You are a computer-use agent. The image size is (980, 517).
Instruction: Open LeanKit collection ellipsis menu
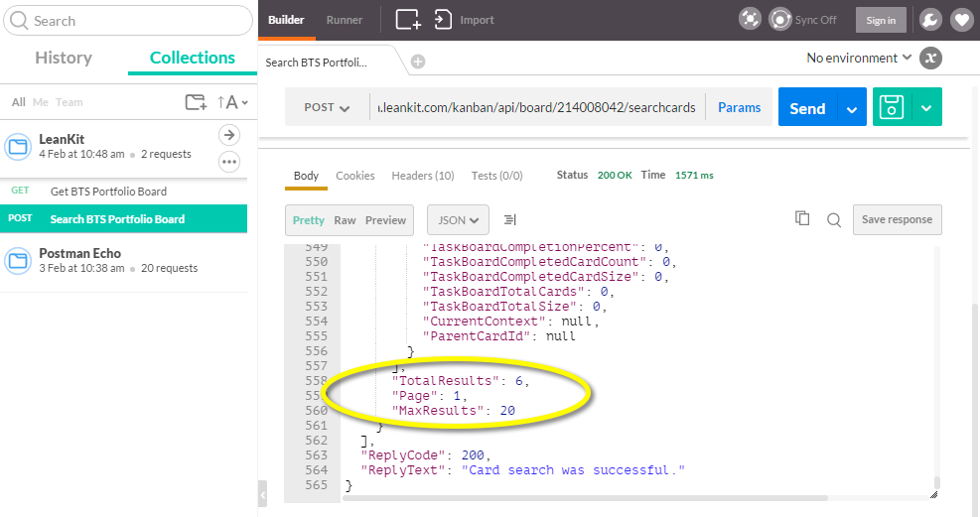[229, 162]
